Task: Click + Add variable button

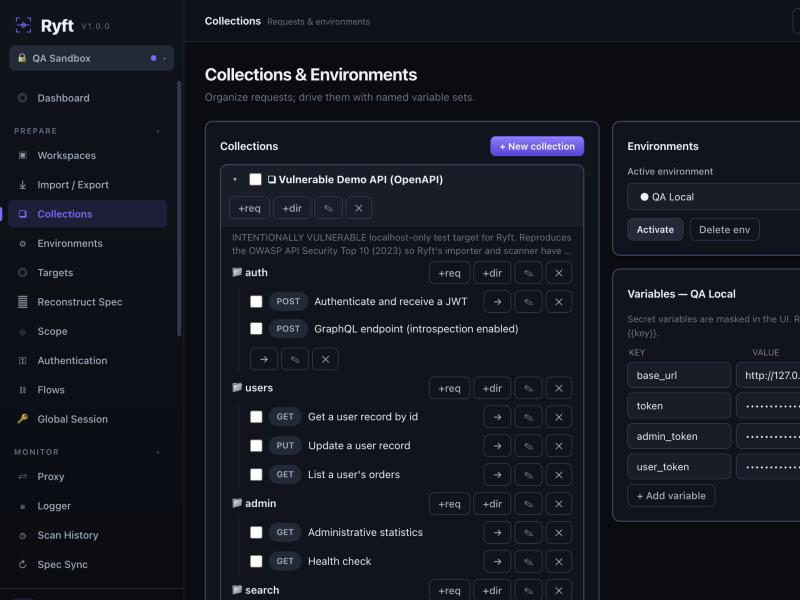Action: tap(671, 496)
